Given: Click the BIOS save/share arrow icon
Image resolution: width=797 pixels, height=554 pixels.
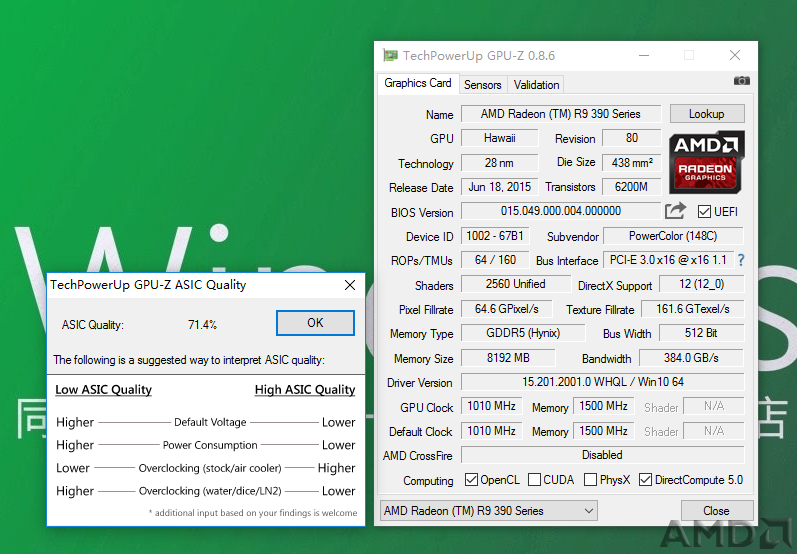Looking at the screenshot, I should [676, 210].
